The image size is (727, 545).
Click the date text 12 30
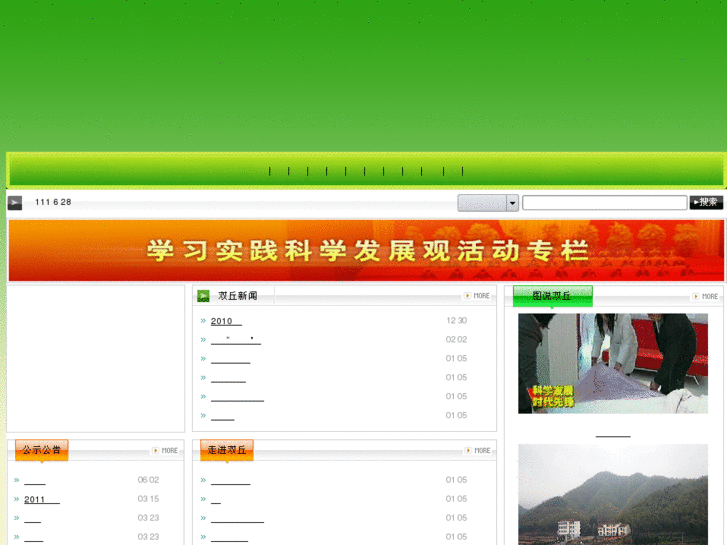456,321
